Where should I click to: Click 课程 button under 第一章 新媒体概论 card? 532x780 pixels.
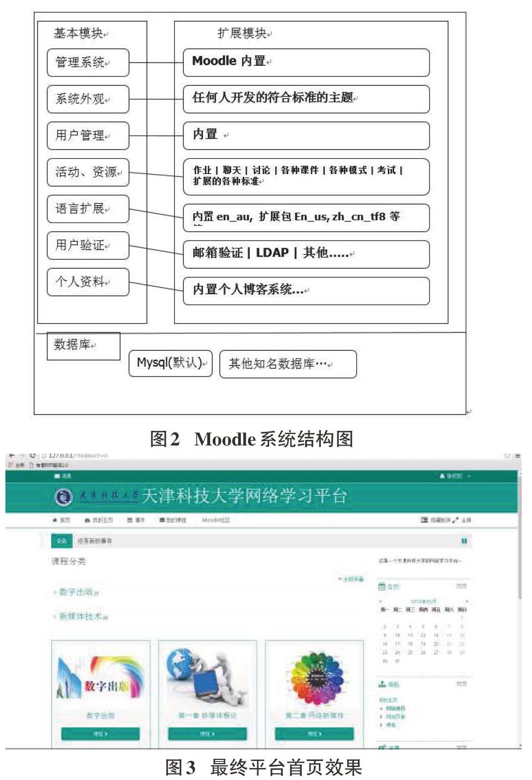click(x=207, y=734)
